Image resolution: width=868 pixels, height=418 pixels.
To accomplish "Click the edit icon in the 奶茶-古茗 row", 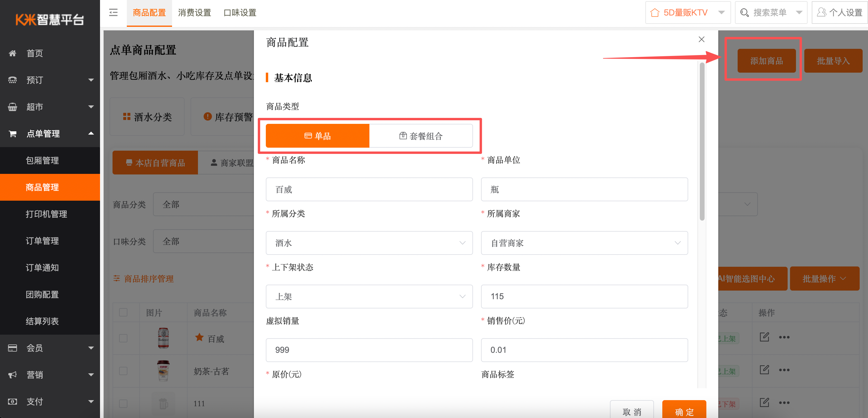I will (x=764, y=369).
